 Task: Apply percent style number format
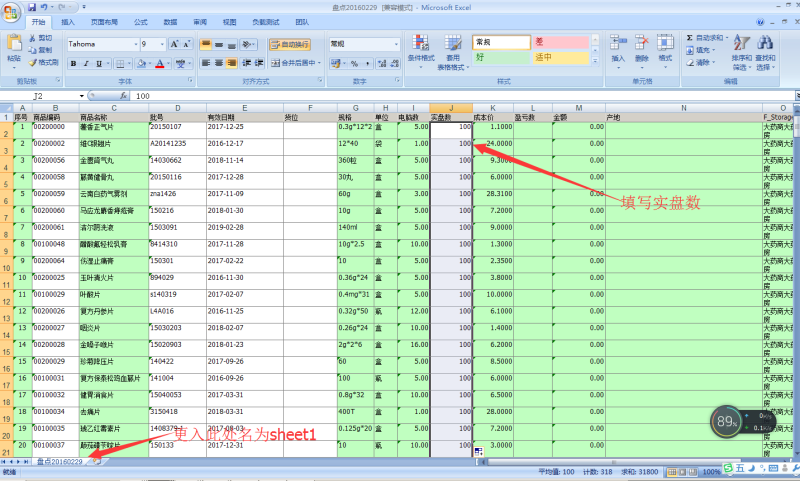click(x=354, y=63)
